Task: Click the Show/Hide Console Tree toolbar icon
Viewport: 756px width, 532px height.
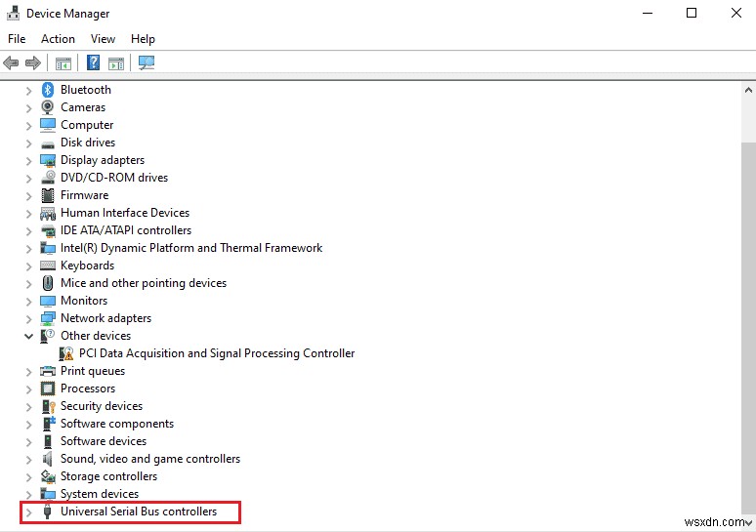Action: [63, 62]
